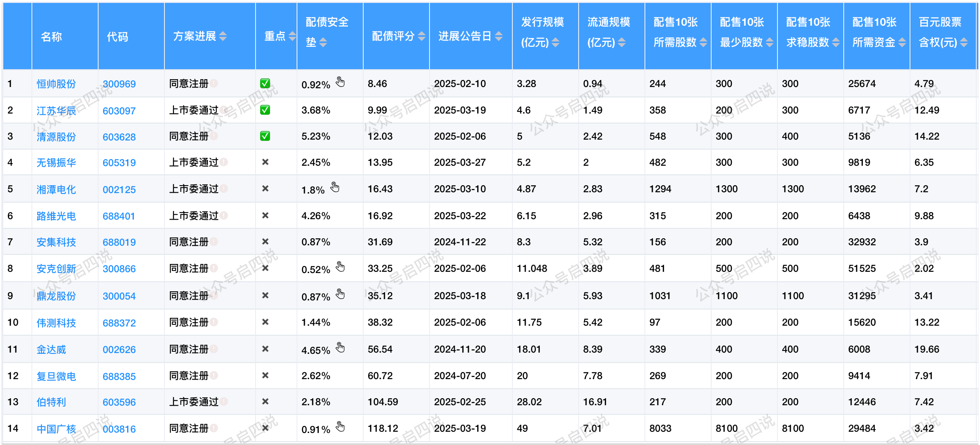The height and width of the screenshot is (445, 980).
Task: Sort by 进展公告日 column arrows
Action: pyautogui.click(x=499, y=36)
